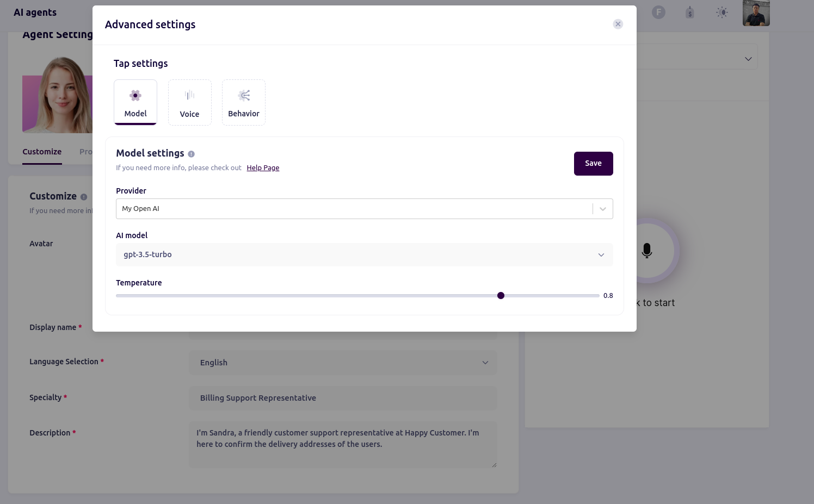Click the Specialty input field
The width and height of the screenshot is (814, 504).
[x=343, y=398]
